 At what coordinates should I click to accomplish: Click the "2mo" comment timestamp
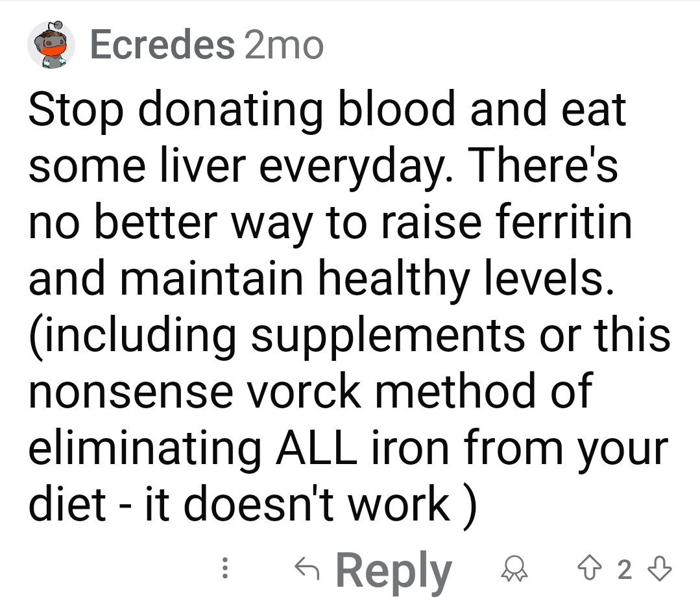(x=284, y=45)
